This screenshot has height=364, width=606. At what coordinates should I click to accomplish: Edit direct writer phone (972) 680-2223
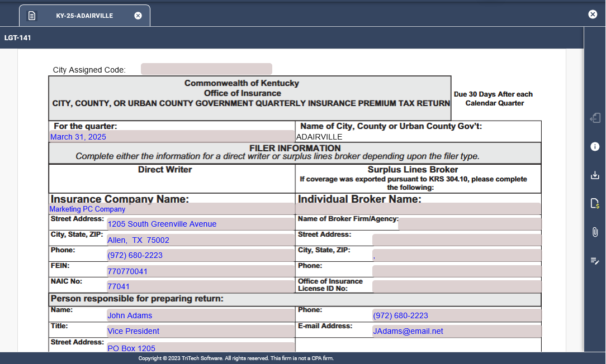(x=201, y=255)
